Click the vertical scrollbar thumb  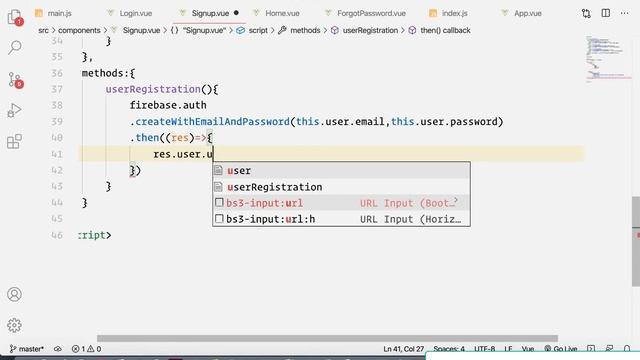pos(636,241)
